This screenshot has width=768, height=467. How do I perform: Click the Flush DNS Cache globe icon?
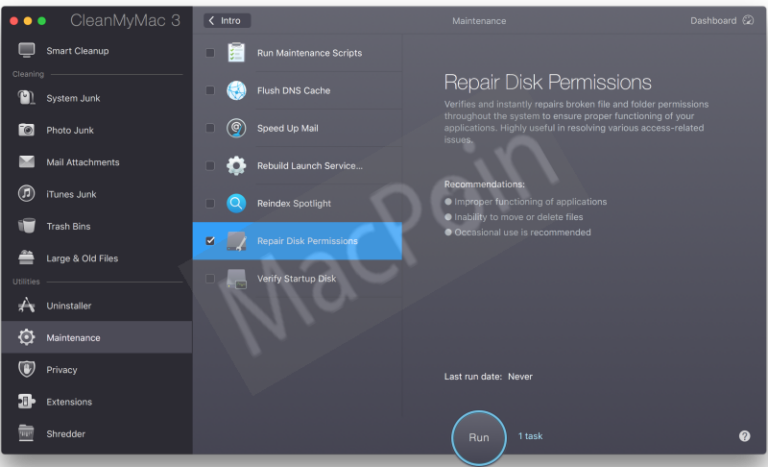pyautogui.click(x=236, y=90)
